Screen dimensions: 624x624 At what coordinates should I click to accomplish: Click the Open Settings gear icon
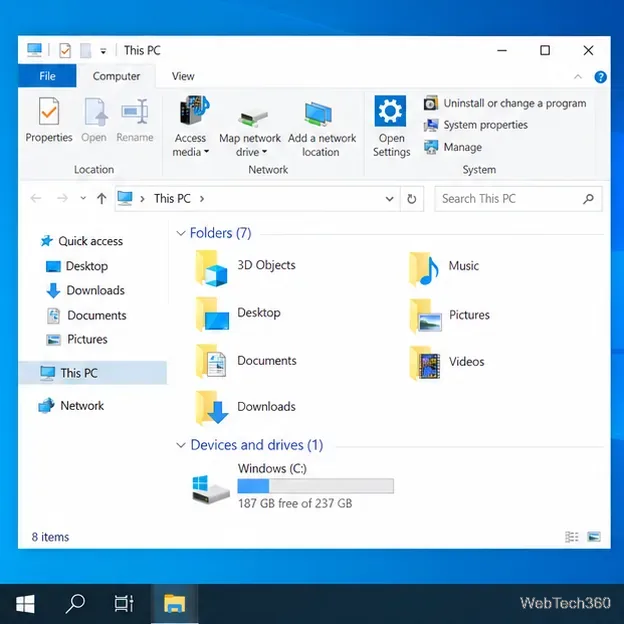(x=390, y=111)
